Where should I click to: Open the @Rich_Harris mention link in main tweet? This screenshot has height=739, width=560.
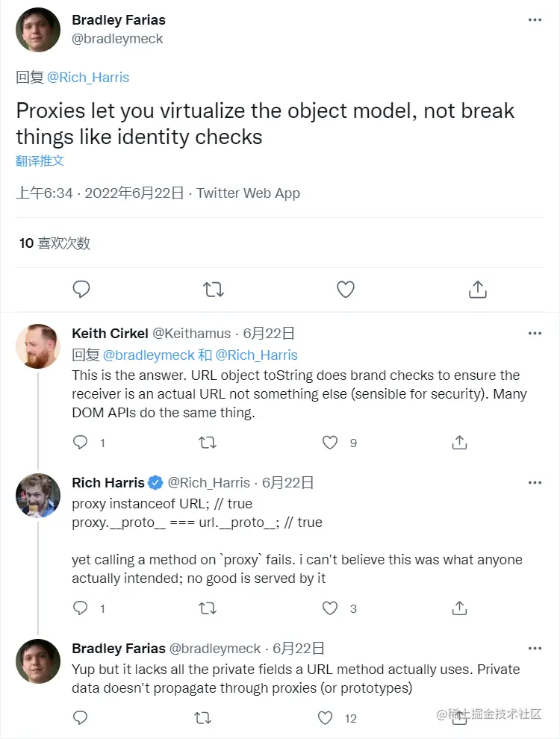pos(88,77)
